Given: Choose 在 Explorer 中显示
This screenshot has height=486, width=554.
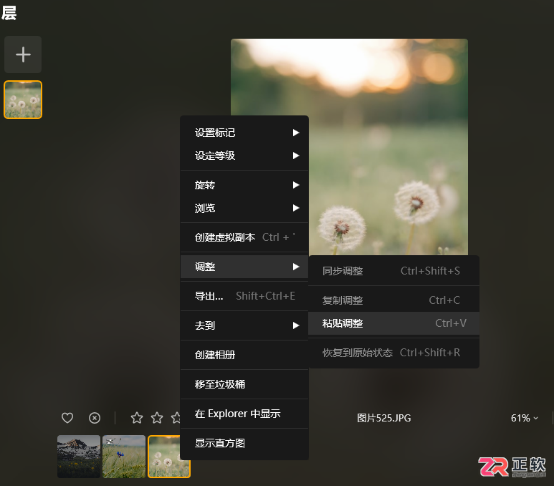Looking at the screenshot, I should pyautogui.click(x=244, y=414).
